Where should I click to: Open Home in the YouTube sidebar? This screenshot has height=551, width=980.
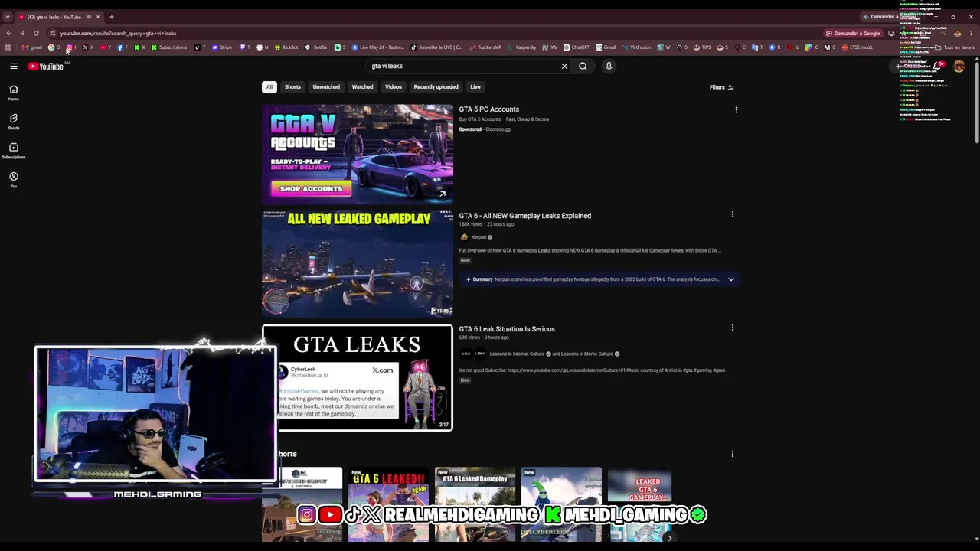pyautogui.click(x=13, y=93)
